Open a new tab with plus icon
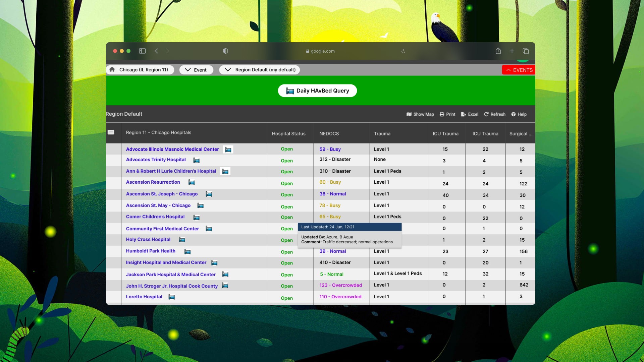644x362 pixels. (x=512, y=51)
